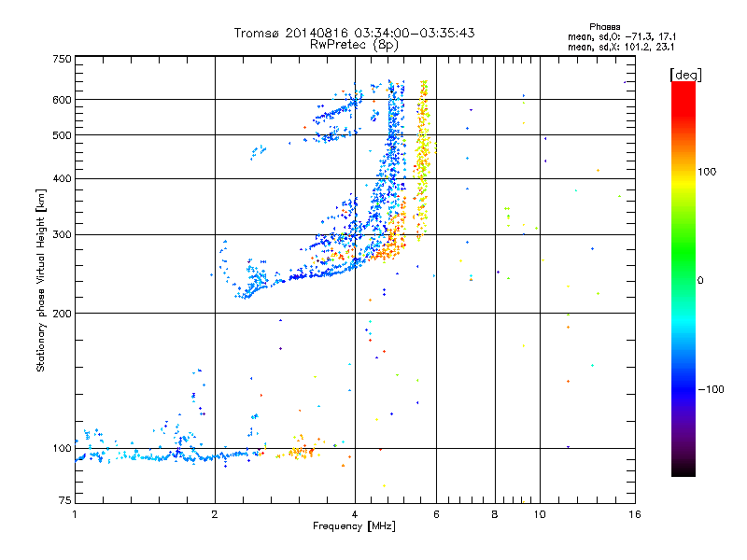
Task: Select the Phases statistics header text
Action: point(604,27)
